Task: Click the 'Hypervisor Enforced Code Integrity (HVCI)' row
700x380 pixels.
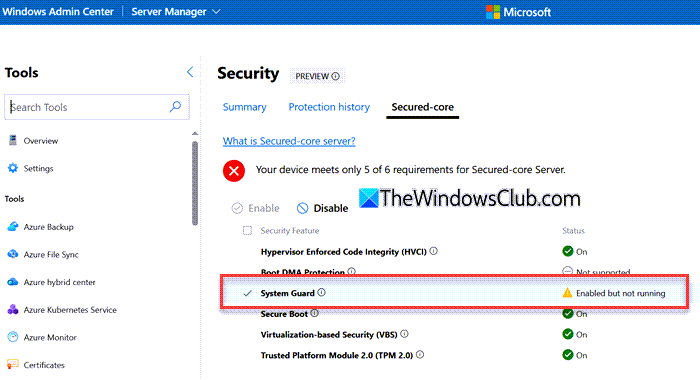Action: pos(454,251)
